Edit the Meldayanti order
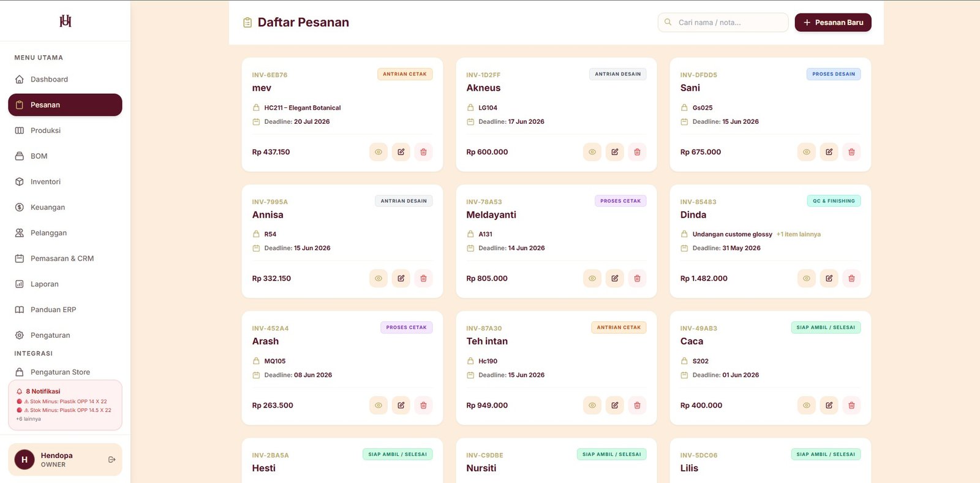 615,278
